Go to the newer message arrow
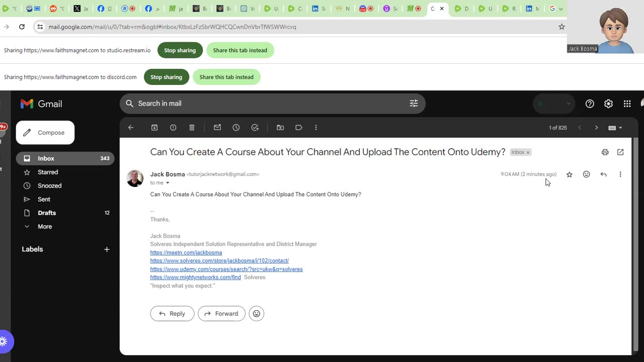This screenshot has width=644, height=362. point(580,128)
